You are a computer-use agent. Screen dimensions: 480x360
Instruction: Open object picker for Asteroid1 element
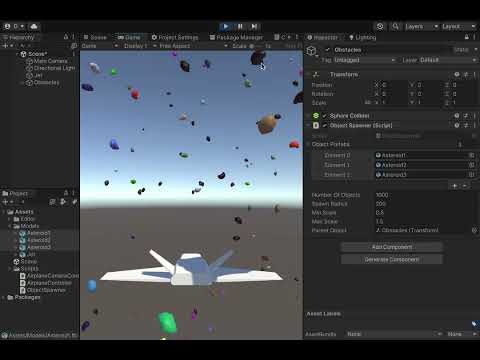[471, 155]
